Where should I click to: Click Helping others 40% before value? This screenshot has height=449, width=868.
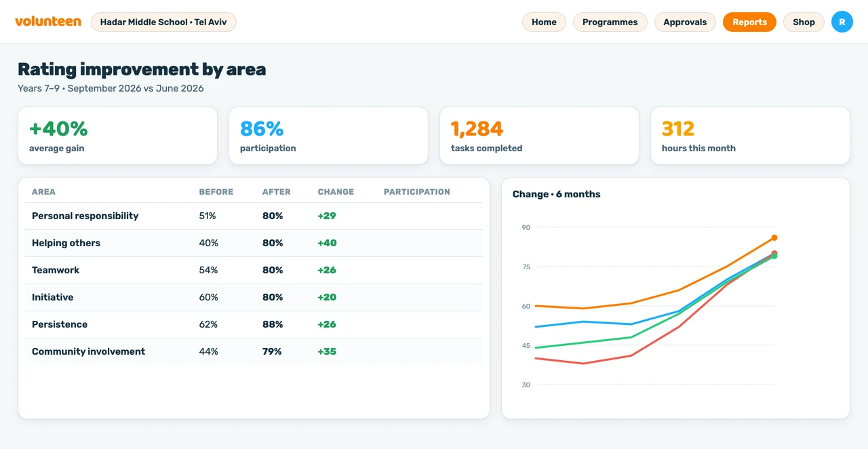[x=208, y=243]
